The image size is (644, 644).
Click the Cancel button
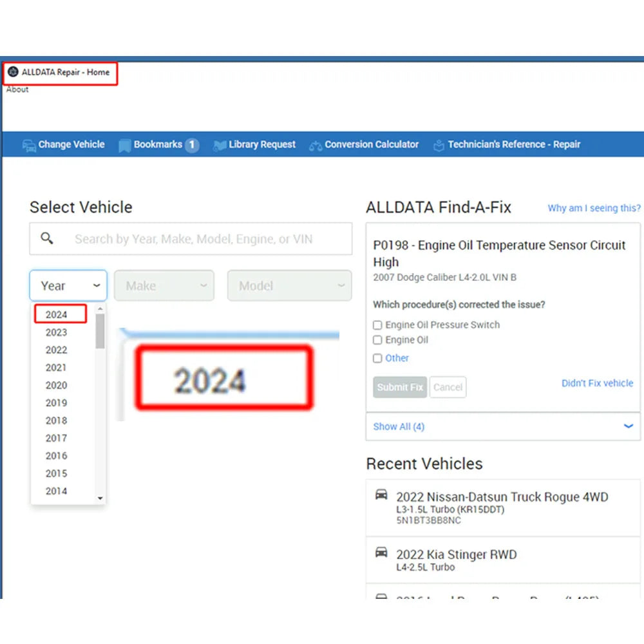click(x=448, y=387)
